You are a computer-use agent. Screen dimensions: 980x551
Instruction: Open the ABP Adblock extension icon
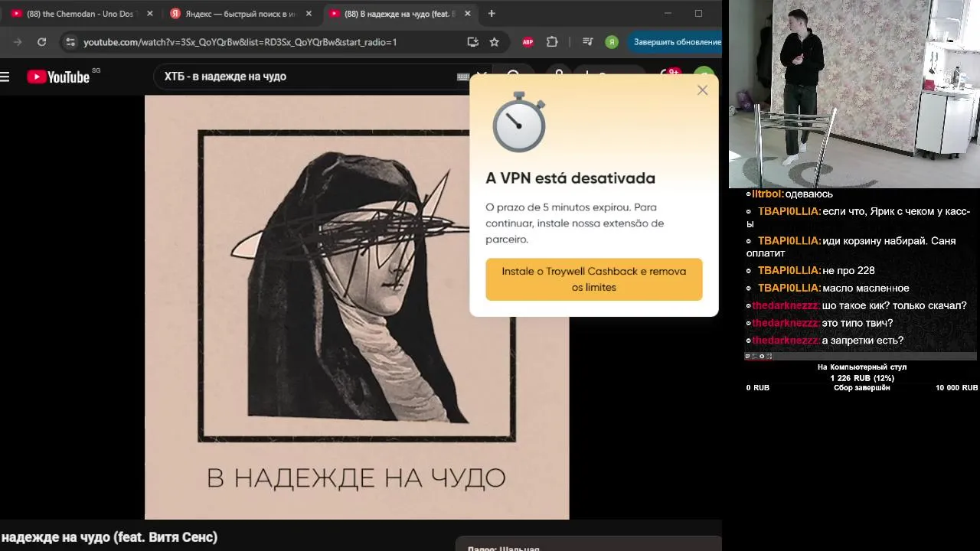pyautogui.click(x=528, y=42)
